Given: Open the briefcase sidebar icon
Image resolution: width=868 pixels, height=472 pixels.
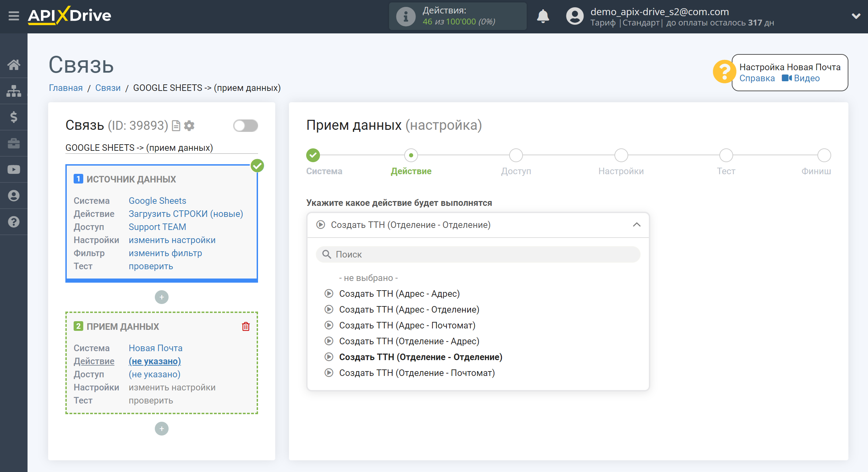Looking at the screenshot, I should 14,143.
